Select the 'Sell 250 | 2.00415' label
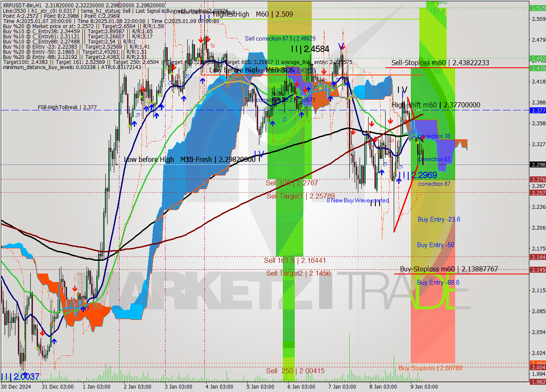Screen dimensions: 546x392 click(x=296, y=371)
